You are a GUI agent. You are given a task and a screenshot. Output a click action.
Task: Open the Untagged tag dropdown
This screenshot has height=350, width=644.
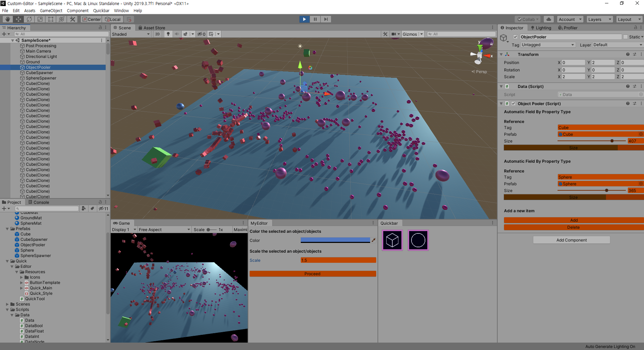[548, 45]
